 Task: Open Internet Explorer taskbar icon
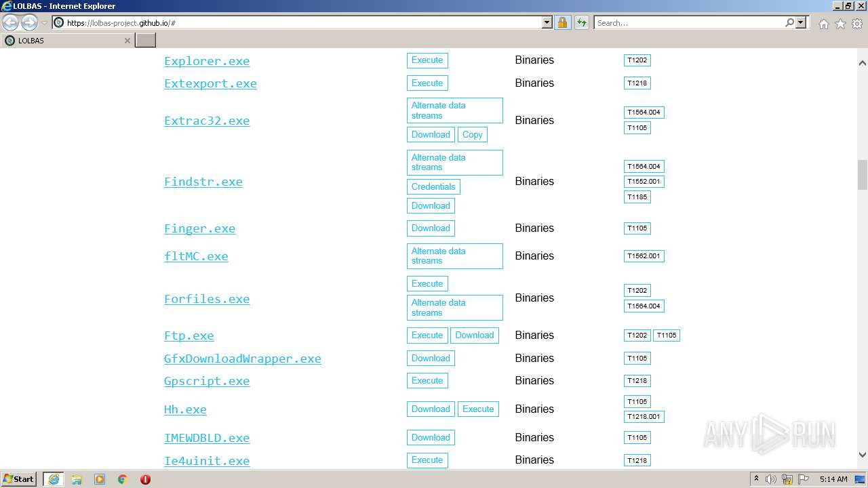click(x=54, y=479)
